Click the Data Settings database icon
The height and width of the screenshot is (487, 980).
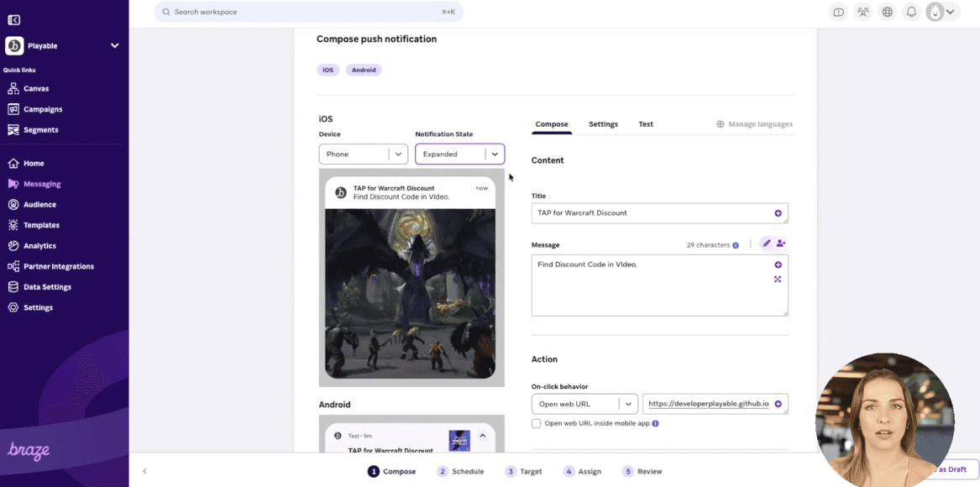(13, 287)
